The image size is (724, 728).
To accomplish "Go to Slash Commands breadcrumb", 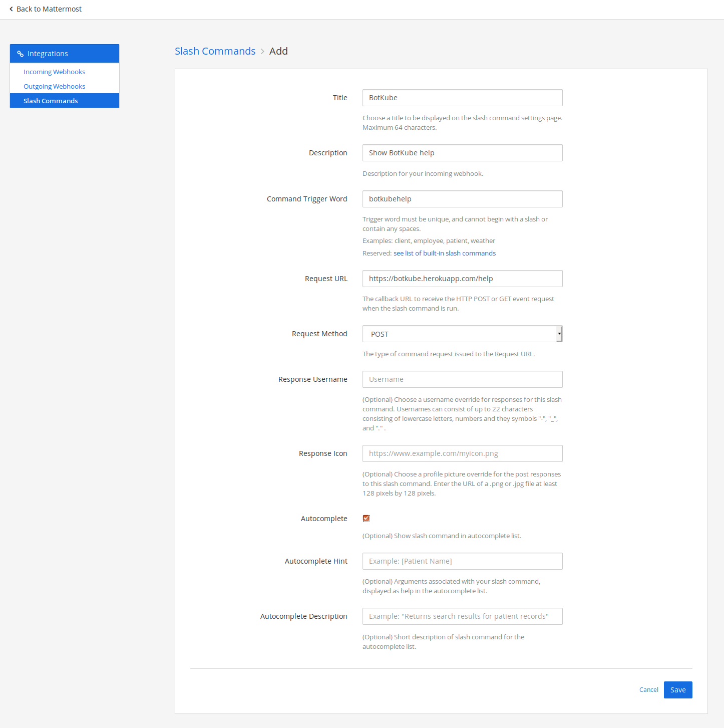I will (x=215, y=51).
